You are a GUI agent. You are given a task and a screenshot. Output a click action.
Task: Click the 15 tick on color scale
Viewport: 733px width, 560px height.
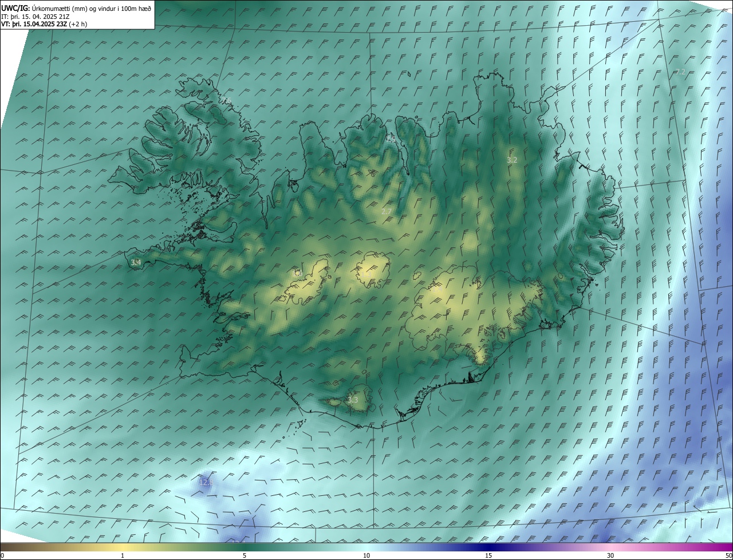(x=488, y=555)
